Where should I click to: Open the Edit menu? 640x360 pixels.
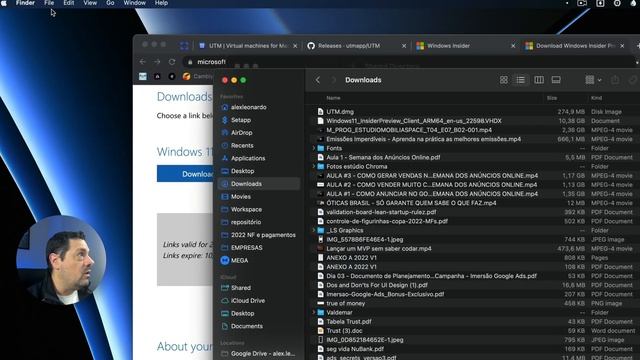click(69, 3)
